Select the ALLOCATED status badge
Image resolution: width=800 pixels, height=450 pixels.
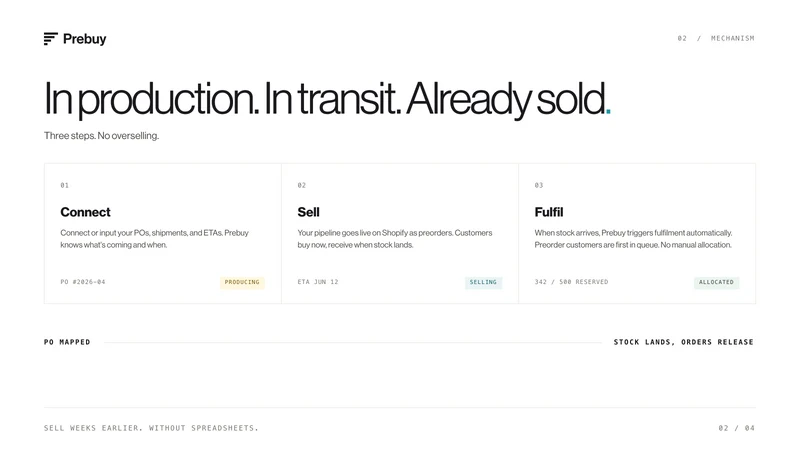716,282
